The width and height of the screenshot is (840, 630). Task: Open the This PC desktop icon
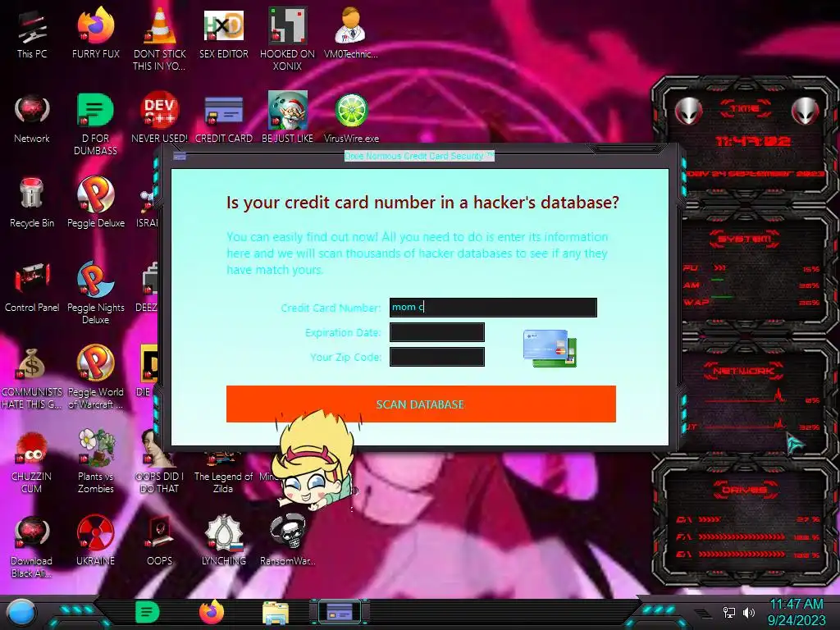coord(32,33)
